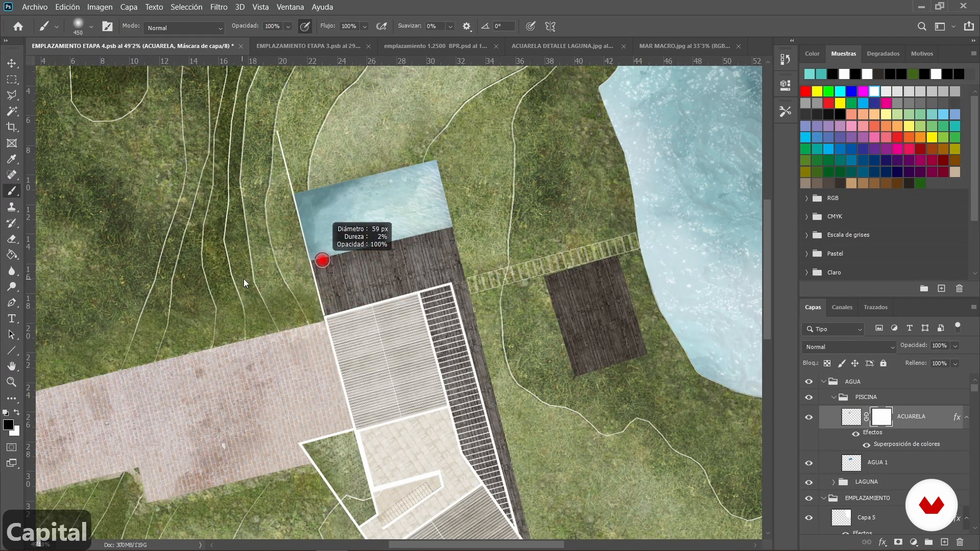Hide the PISCINA group
This screenshot has height=551, width=980.
click(809, 397)
